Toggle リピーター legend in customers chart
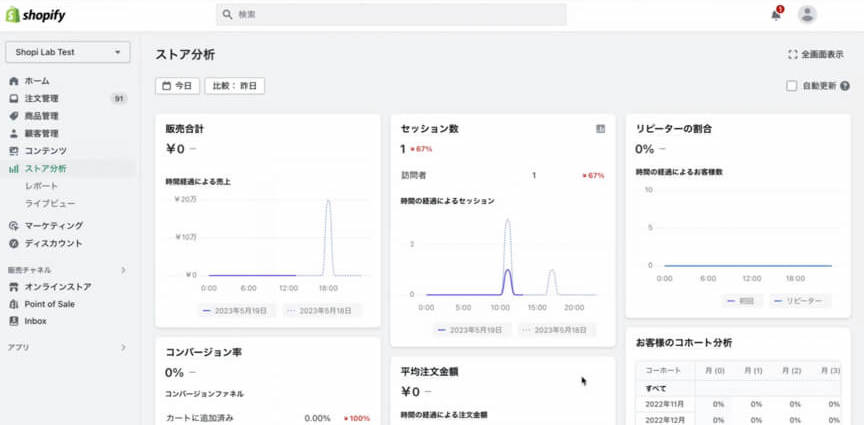This screenshot has height=425, width=864. pos(799,301)
